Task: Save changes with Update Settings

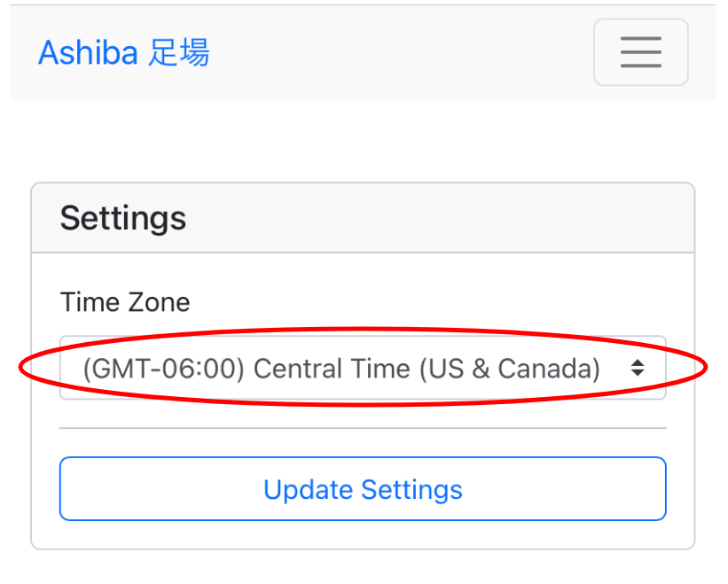Action: pos(362,489)
